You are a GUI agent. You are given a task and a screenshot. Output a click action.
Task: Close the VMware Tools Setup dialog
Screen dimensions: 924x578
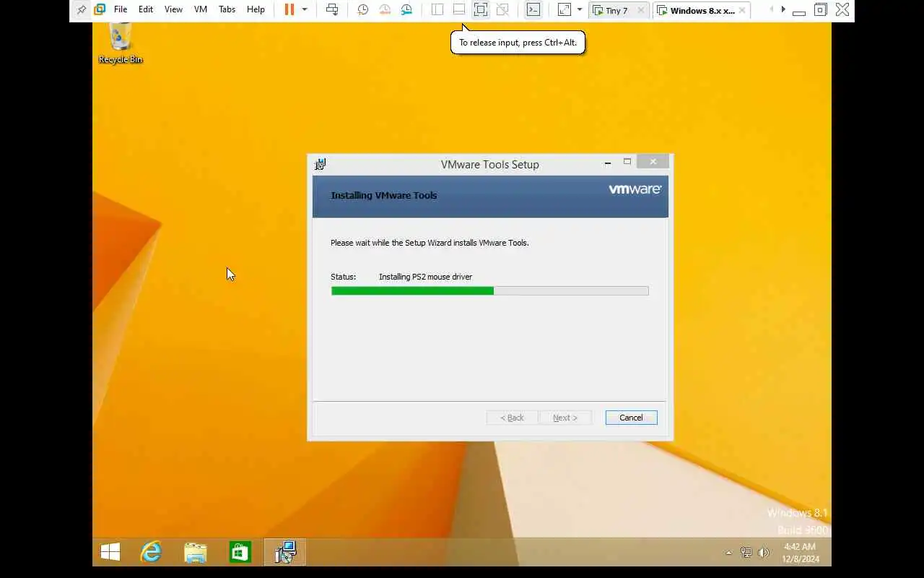coord(653,162)
